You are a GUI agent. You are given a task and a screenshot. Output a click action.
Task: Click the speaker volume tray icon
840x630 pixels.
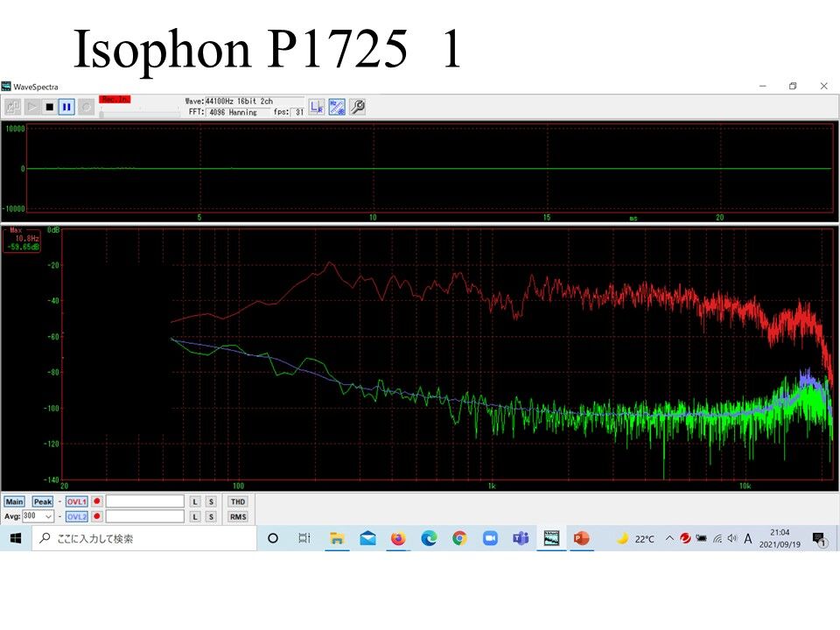click(x=732, y=538)
